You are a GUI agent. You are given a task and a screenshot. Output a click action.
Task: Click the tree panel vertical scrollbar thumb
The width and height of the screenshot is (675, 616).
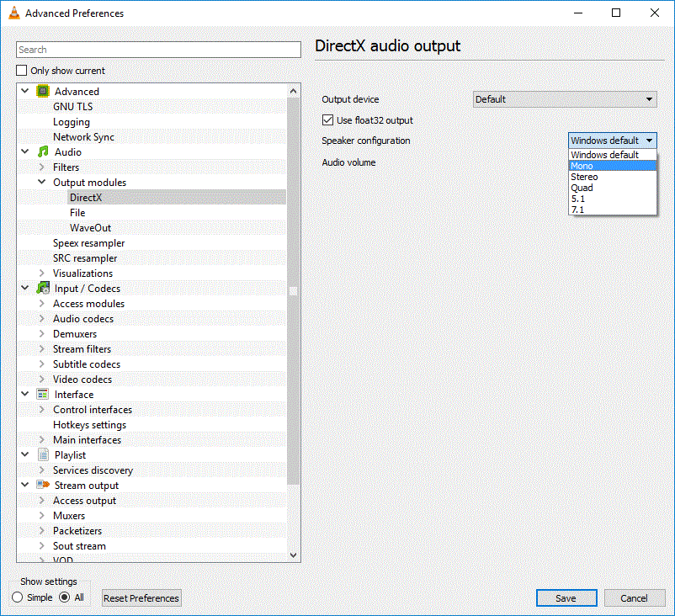(x=293, y=290)
